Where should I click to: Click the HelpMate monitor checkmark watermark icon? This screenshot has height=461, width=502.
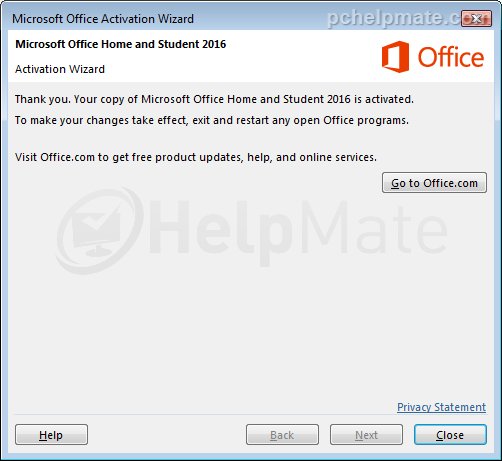click(x=99, y=231)
